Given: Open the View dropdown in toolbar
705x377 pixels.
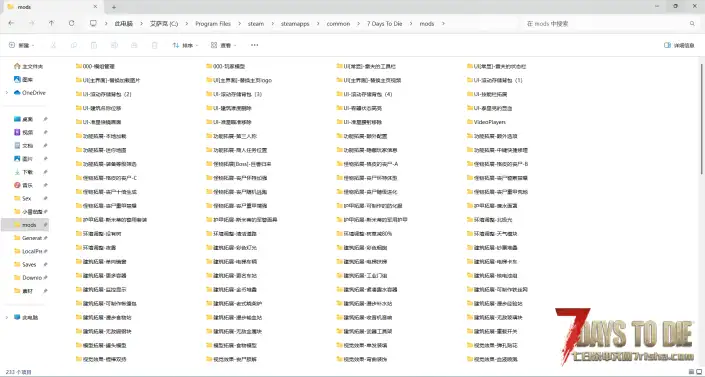Looking at the screenshot, I should coord(223,45).
